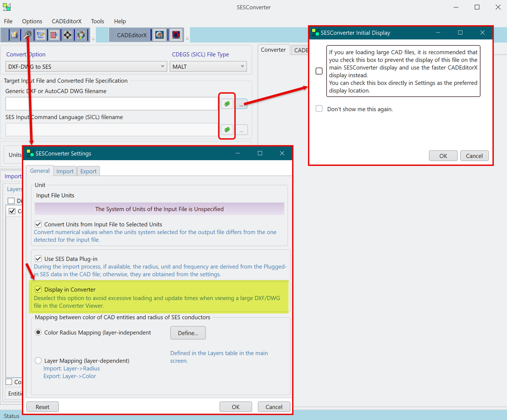Click OK in the Initial Display dialog
Screen dimensions: 507x420
point(443,156)
